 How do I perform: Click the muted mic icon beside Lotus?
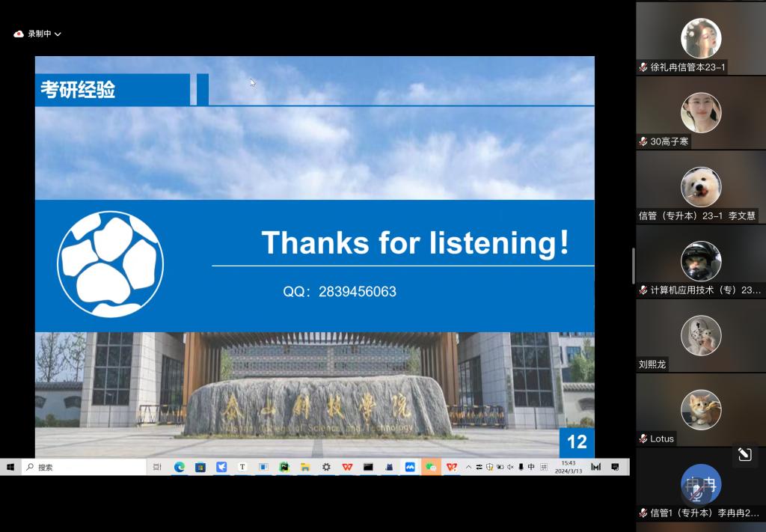pyautogui.click(x=643, y=438)
